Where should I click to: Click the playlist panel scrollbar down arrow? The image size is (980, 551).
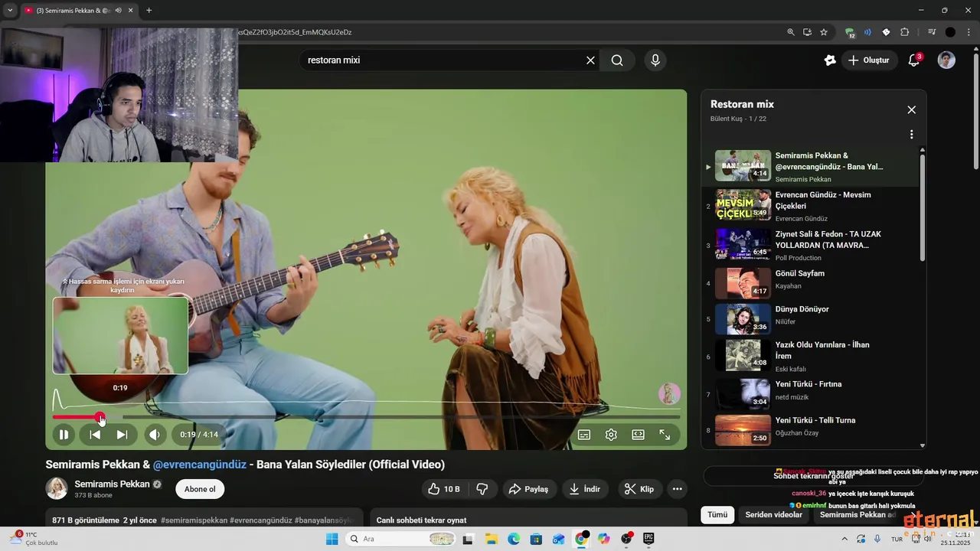(x=923, y=445)
